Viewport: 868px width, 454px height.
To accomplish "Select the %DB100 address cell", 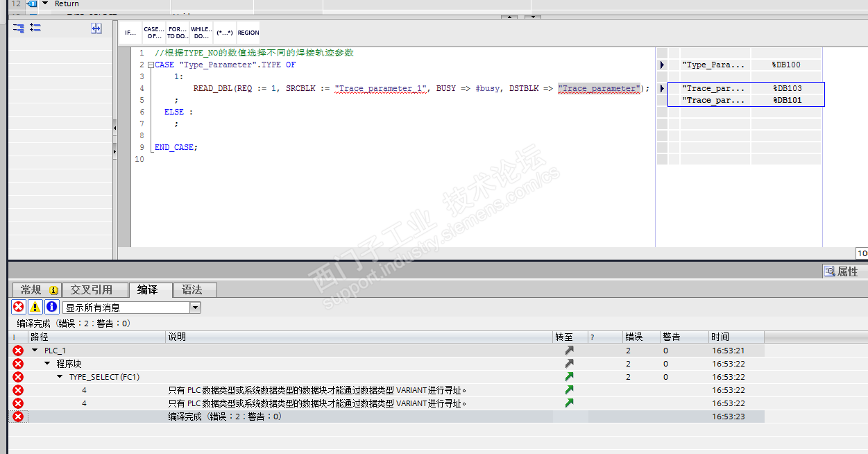I will click(x=786, y=65).
